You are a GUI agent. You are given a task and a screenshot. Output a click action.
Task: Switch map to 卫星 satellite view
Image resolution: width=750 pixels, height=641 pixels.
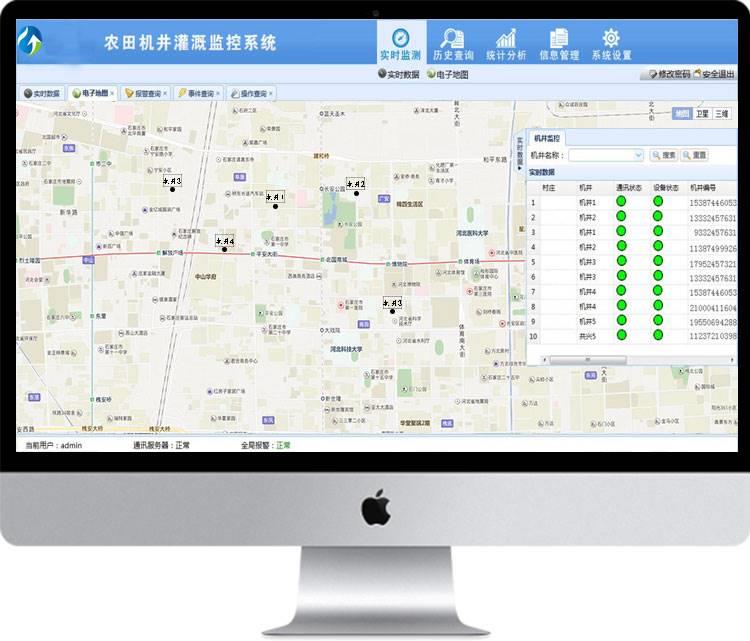[702, 114]
